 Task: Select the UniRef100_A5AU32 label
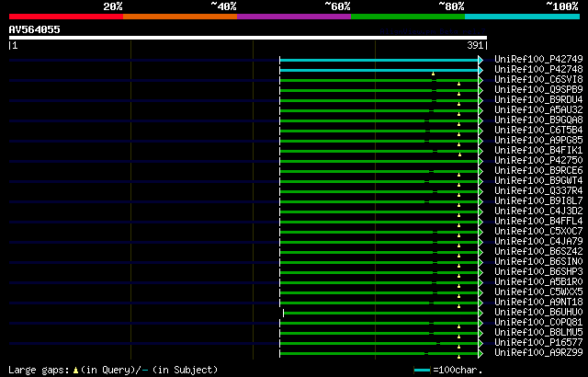click(538, 110)
